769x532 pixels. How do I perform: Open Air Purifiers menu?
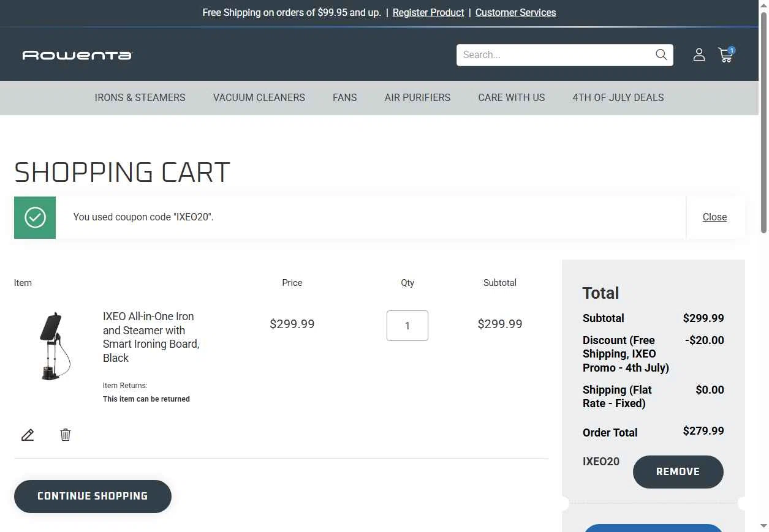click(417, 97)
